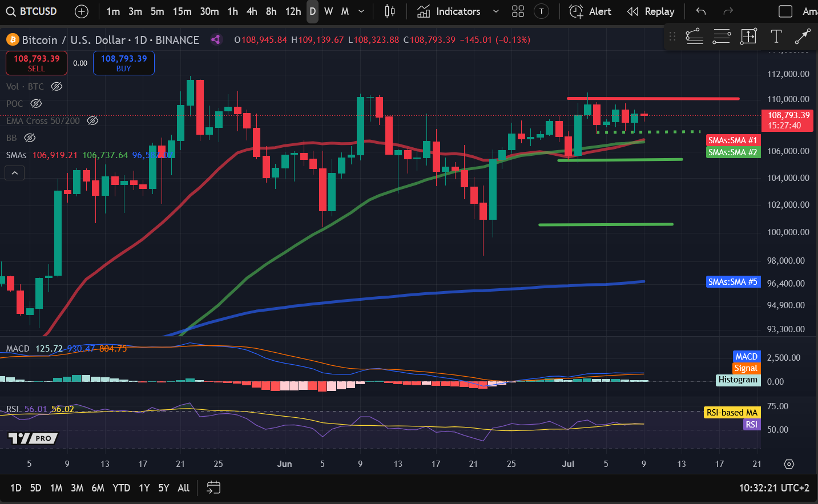Switch to the 1h timeframe
The height and width of the screenshot is (504, 818).
click(x=233, y=11)
